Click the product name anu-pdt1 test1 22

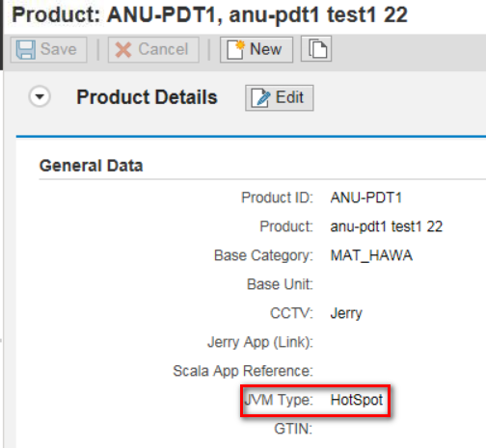click(x=387, y=226)
